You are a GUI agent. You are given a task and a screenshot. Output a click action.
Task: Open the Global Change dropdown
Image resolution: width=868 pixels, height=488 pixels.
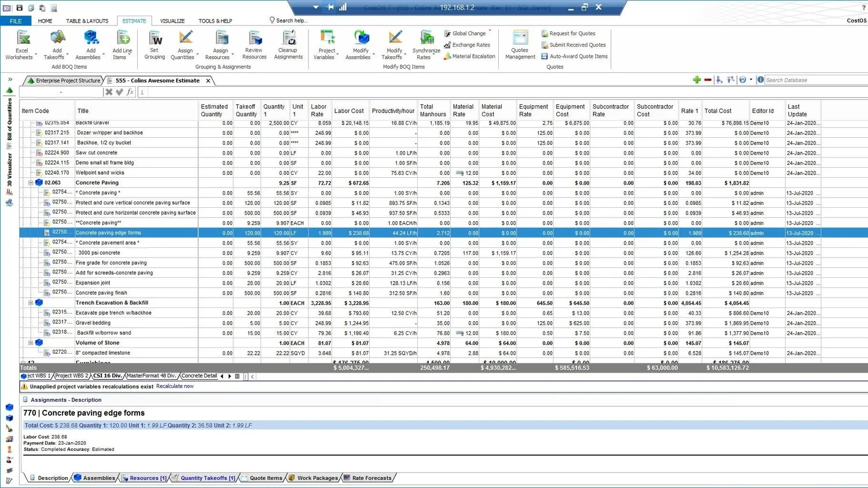[x=490, y=31]
